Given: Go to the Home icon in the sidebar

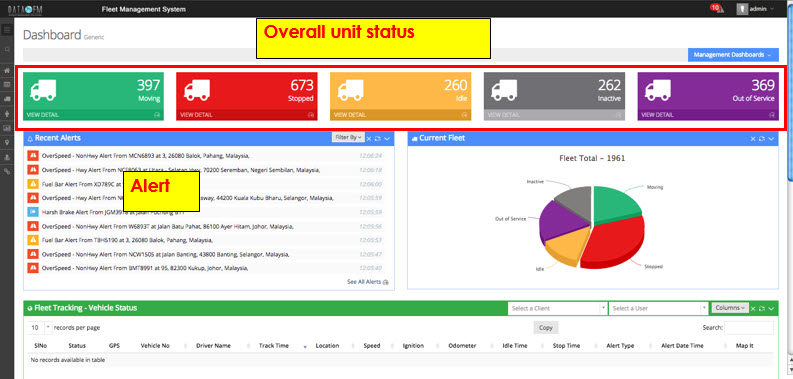Looking at the screenshot, I should pos(7,70).
